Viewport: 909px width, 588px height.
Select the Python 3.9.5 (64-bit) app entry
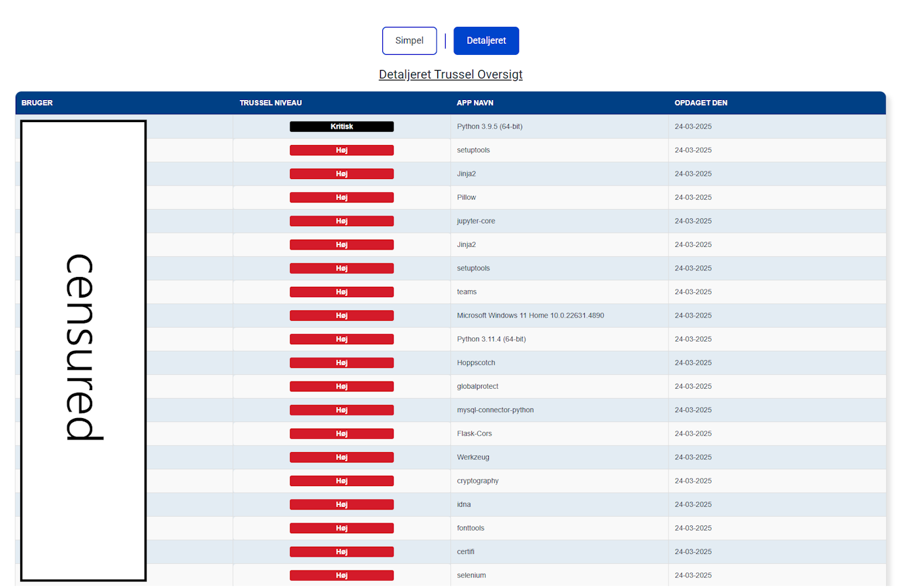point(489,127)
